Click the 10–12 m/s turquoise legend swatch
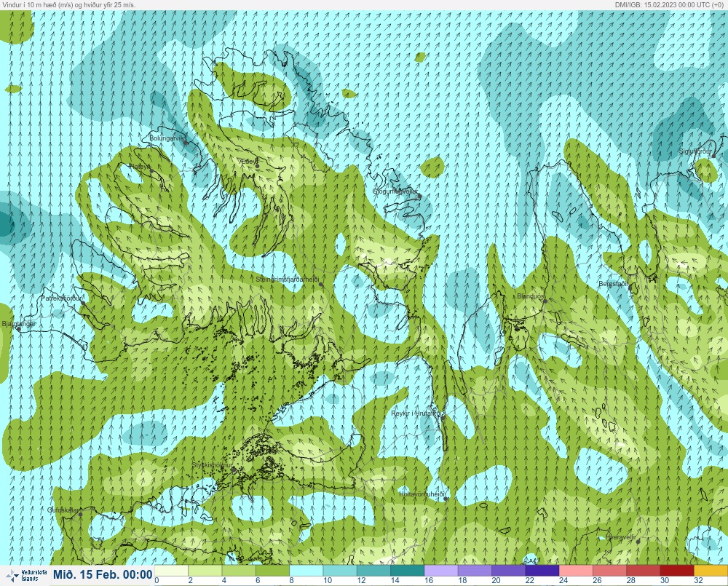 click(340, 571)
